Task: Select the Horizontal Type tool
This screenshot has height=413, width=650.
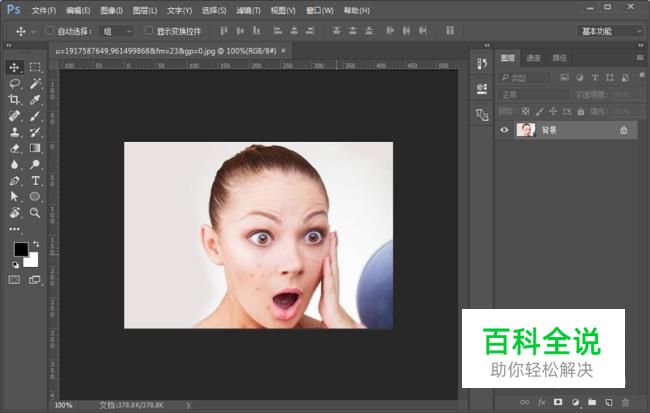Action: (35, 181)
